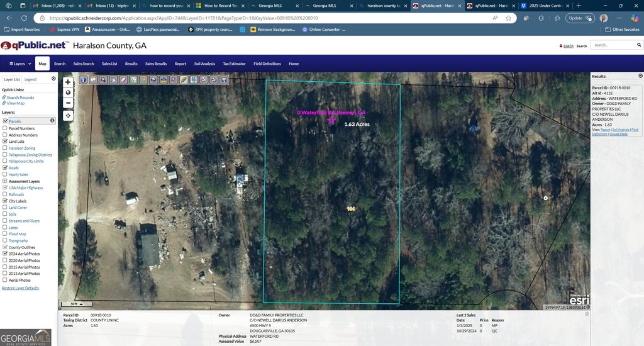Switch to the Legend tab
Image resolution: width=644 pixels, height=346 pixels.
pos(30,79)
